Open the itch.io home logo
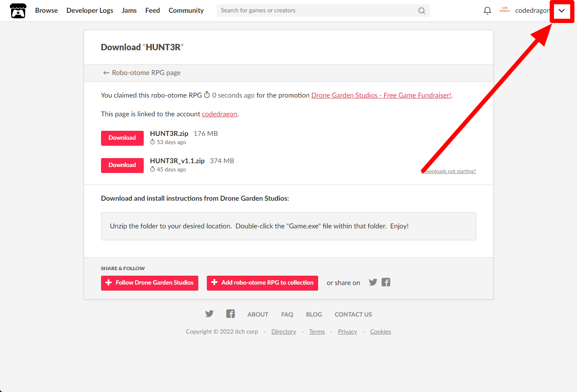 click(x=18, y=11)
